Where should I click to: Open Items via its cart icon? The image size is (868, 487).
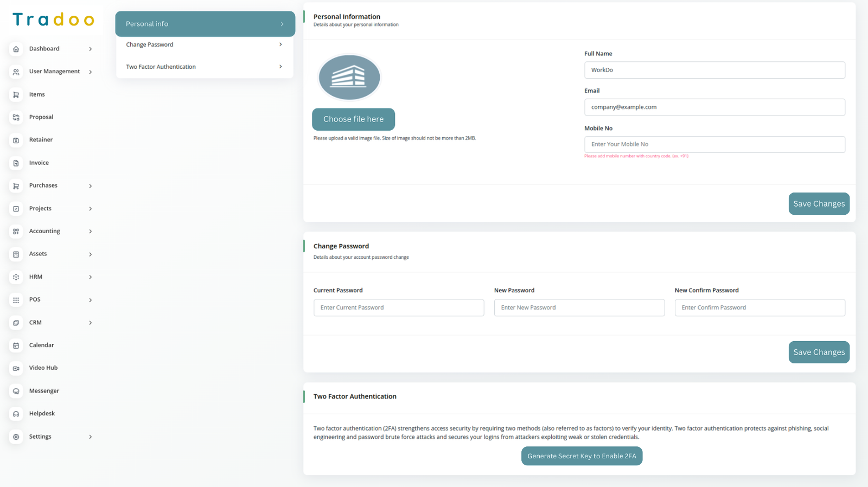pyautogui.click(x=16, y=94)
